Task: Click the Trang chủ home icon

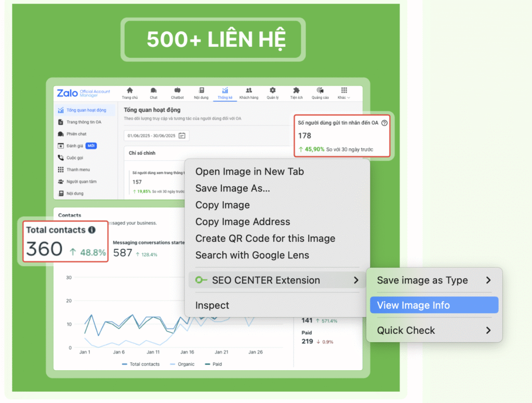Action: point(130,90)
